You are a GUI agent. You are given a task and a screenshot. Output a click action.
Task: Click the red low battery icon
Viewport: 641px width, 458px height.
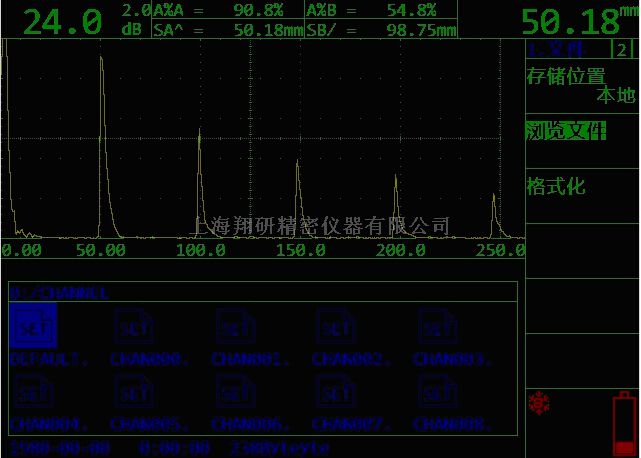click(x=624, y=424)
